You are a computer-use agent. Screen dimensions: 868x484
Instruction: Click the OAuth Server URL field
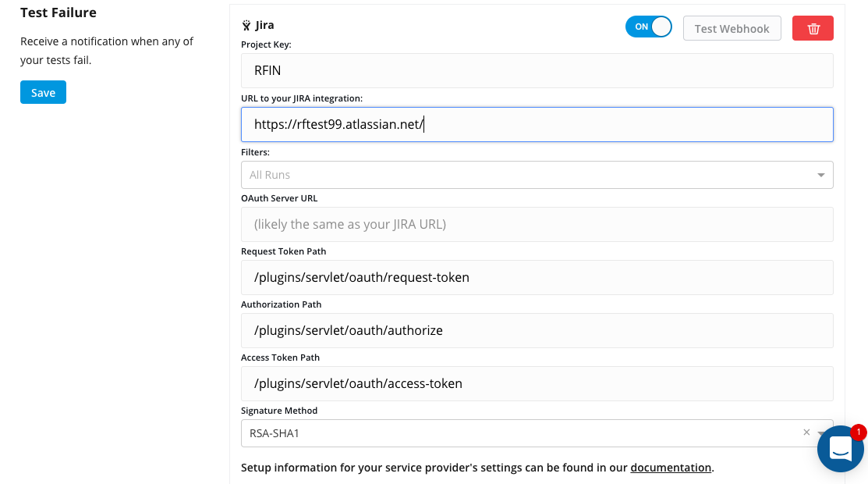537,224
